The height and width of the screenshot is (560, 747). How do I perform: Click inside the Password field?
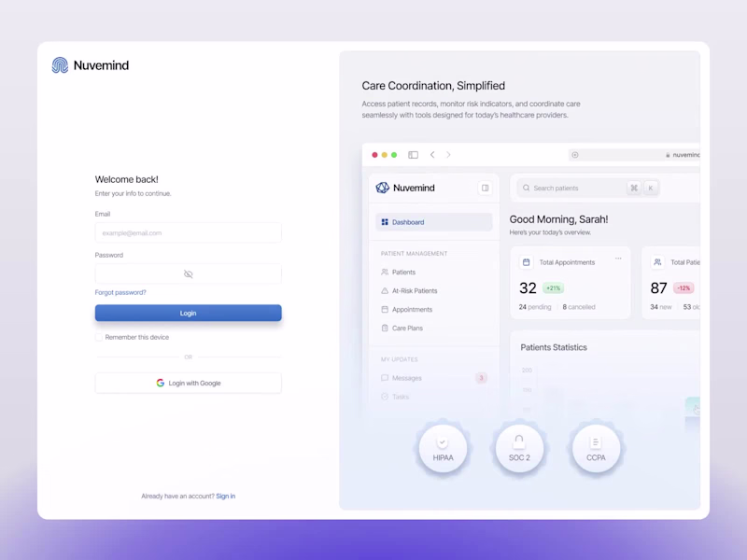189,273
